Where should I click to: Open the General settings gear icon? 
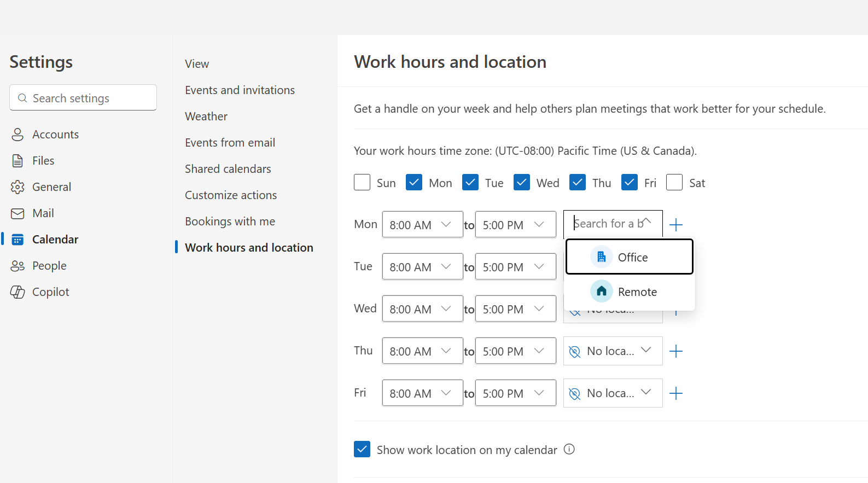18,187
